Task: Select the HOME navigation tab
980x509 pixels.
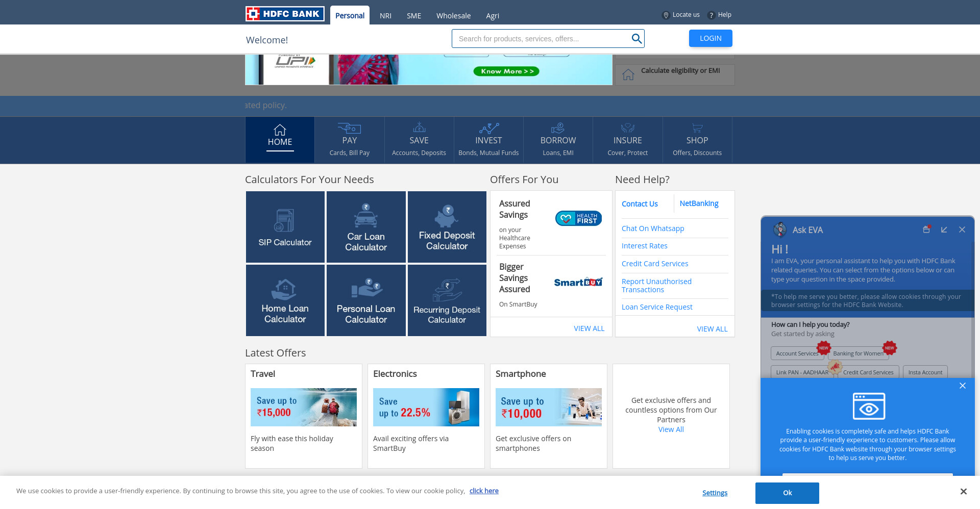Action: [280, 140]
